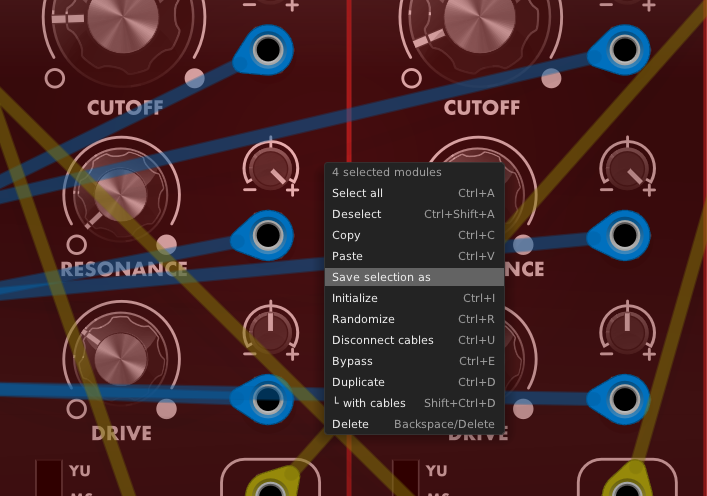Click the left module's large DRIVE knob
Viewport: 707px width, 496px height.
tap(121, 359)
